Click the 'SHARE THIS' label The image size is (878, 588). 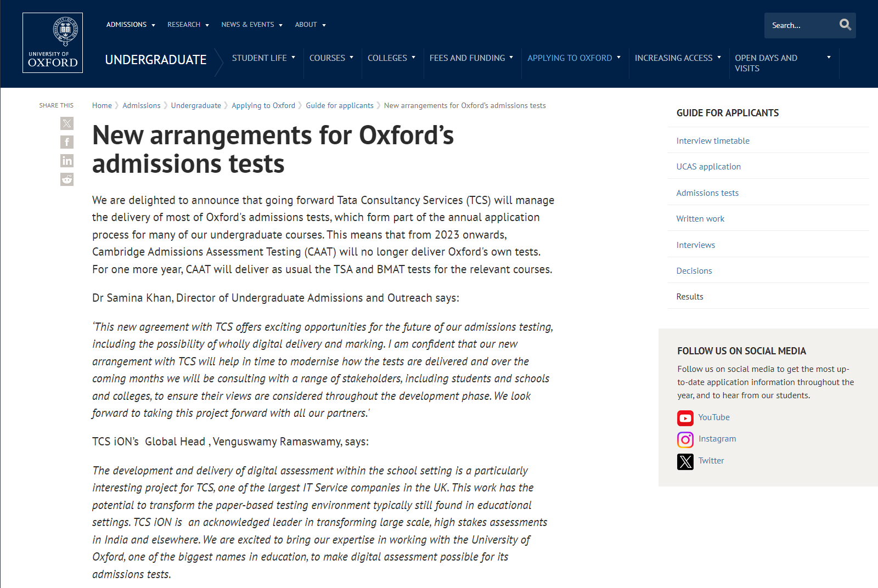(56, 105)
